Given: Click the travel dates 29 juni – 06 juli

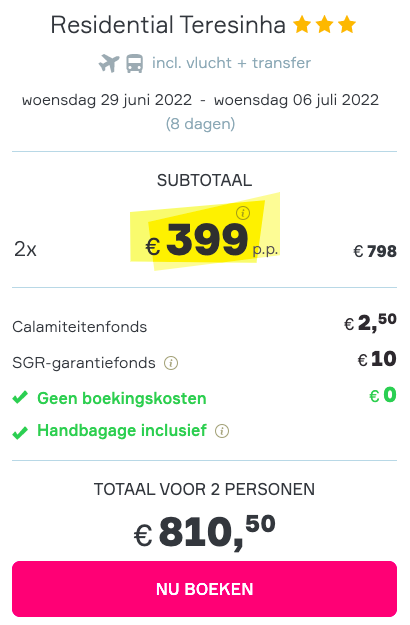Looking at the screenshot, I should tap(200, 100).
